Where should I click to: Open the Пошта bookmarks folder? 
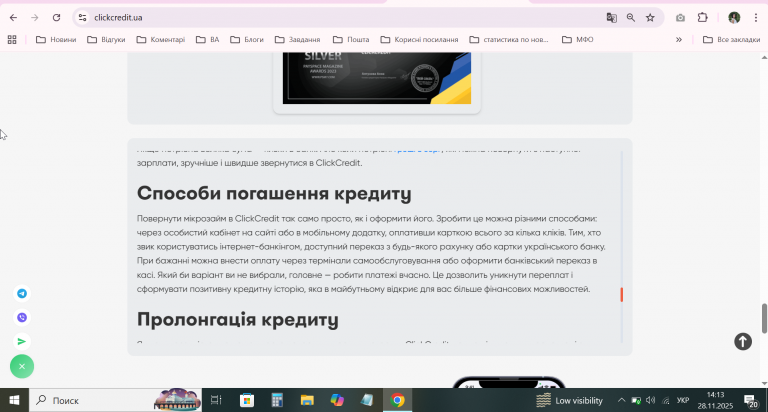coord(351,40)
